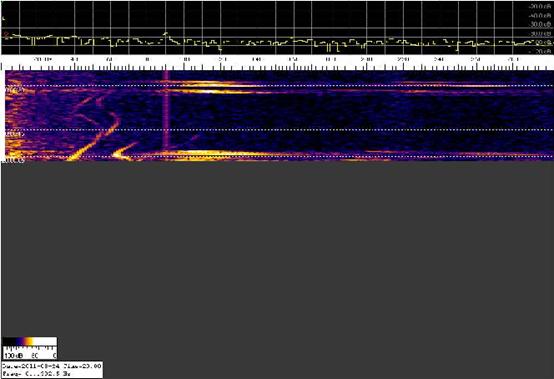Click the vertical purple burst line in the spectrogram

tap(166, 109)
